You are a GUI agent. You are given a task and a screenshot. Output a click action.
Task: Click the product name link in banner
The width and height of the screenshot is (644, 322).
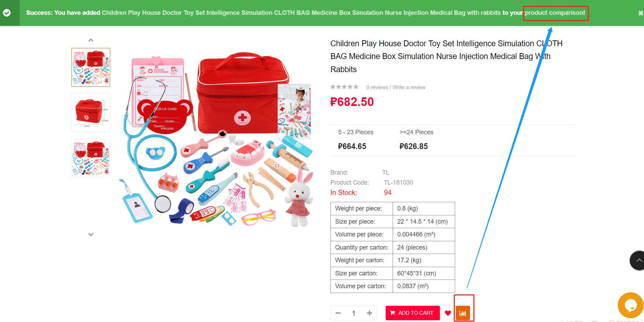(x=301, y=13)
